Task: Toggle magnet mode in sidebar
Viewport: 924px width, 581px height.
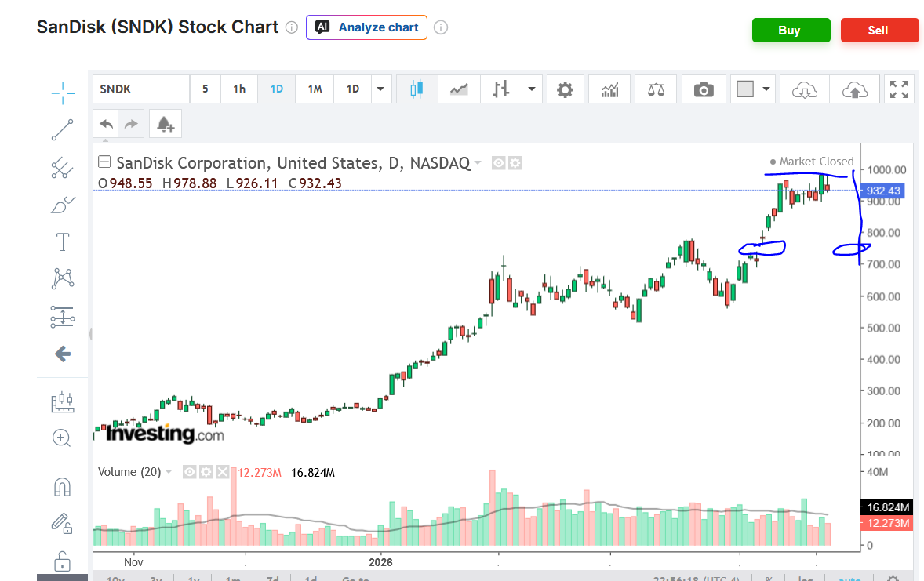Action: (63, 488)
